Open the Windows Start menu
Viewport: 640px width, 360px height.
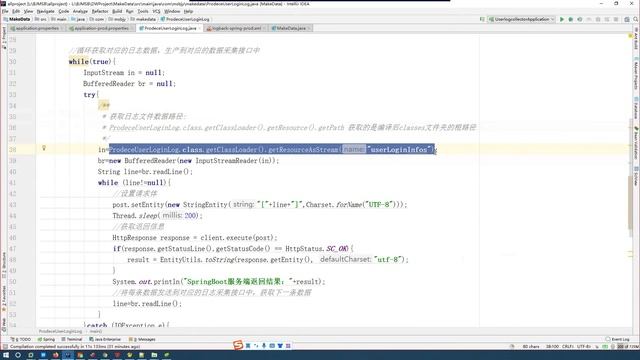click(x=6, y=355)
